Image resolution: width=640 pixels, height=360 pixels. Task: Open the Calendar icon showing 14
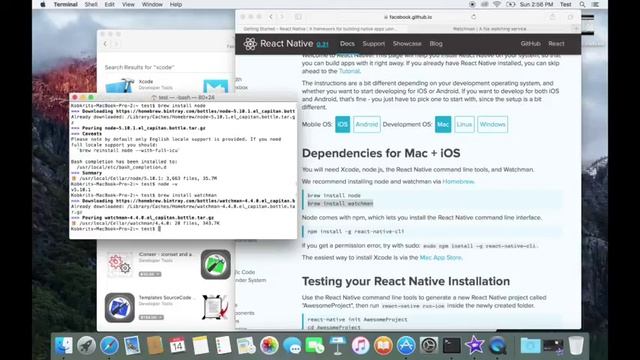coord(177,346)
